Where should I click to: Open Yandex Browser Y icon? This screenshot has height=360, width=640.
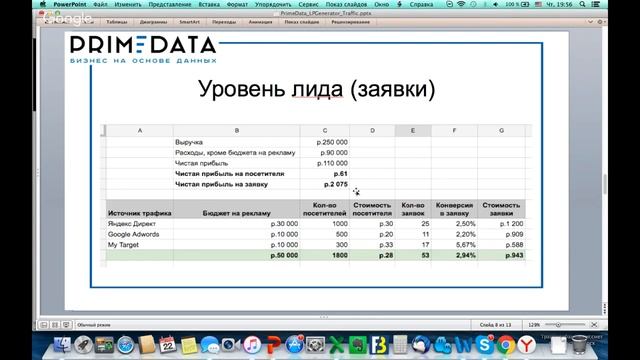(x=527, y=345)
